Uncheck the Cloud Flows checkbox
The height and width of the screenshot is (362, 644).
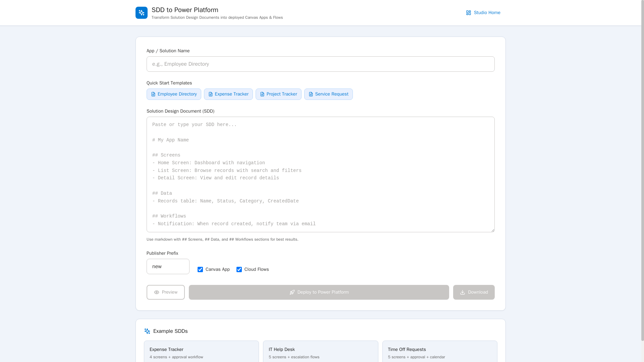click(239, 269)
